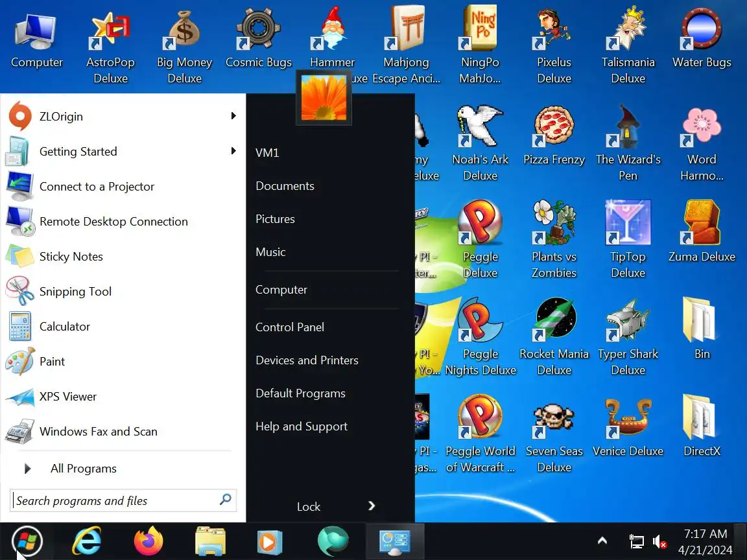Launch Noah's Ark Deluxe shortcut

480,144
